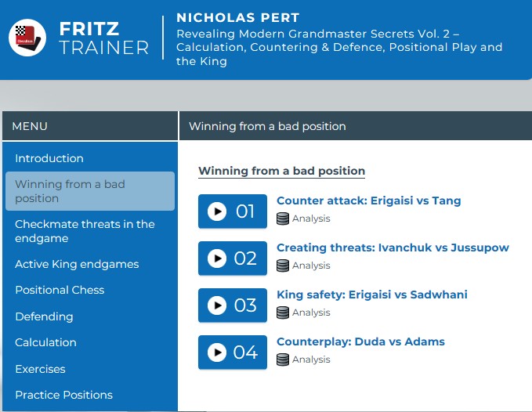Navigate to Exercises in menu
Image resolution: width=532 pixels, height=412 pixels.
click(x=40, y=369)
